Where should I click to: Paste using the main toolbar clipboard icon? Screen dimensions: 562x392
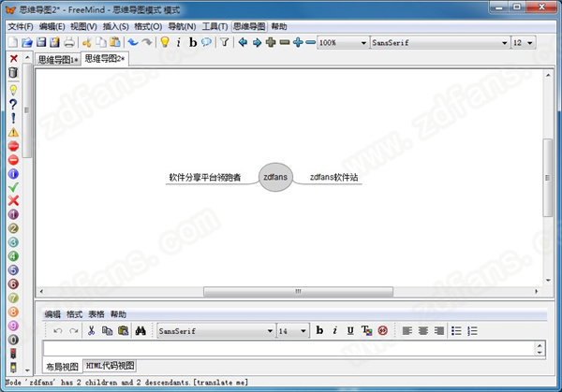tap(114, 42)
